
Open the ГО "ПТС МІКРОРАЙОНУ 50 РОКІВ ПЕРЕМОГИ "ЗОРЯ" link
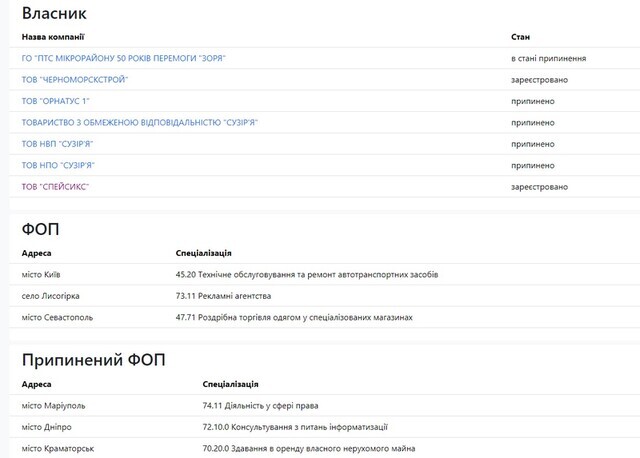coord(123,58)
